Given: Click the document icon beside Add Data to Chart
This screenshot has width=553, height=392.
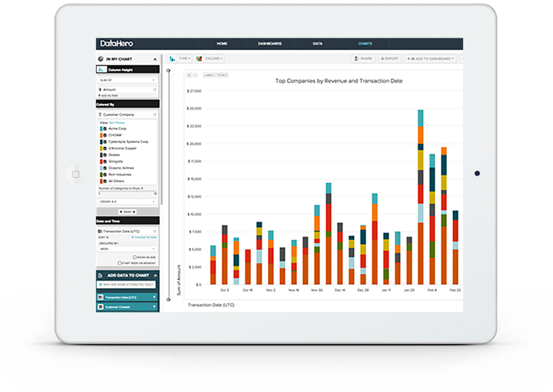Looking at the screenshot, I should tap(100, 275).
